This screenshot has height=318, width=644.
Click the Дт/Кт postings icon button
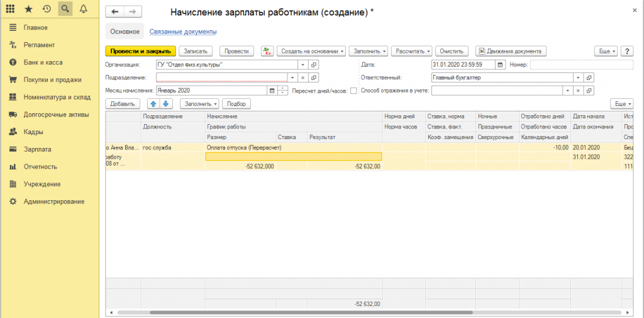(x=267, y=51)
